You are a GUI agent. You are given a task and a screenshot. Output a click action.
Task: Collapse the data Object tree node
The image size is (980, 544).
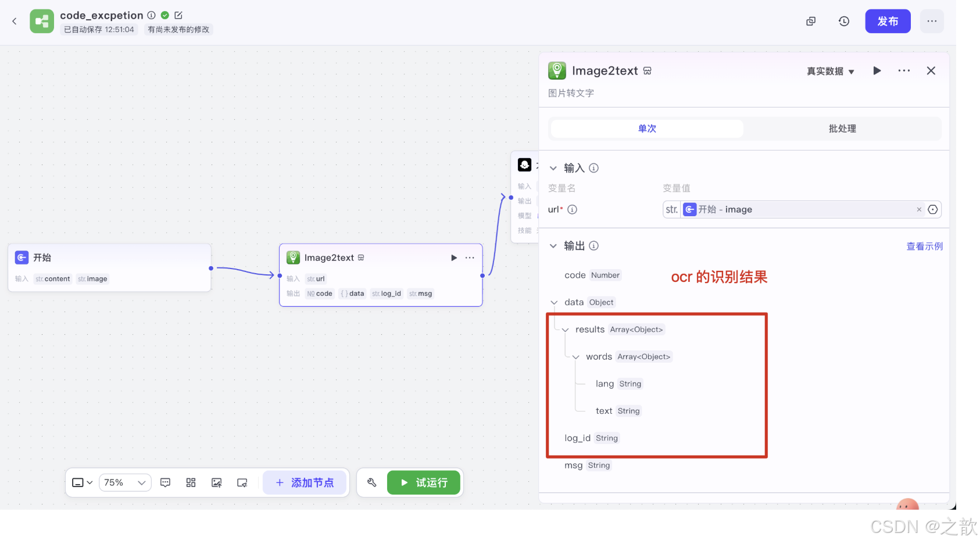[x=554, y=303]
